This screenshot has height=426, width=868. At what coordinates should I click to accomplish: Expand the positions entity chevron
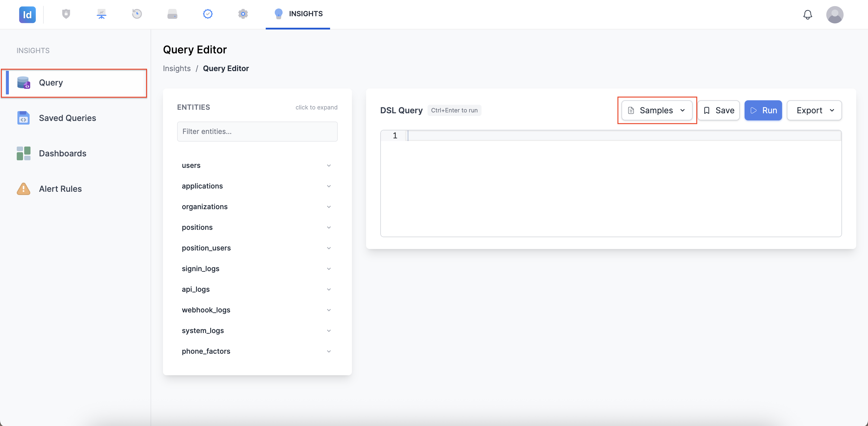pyautogui.click(x=329, y=227)
